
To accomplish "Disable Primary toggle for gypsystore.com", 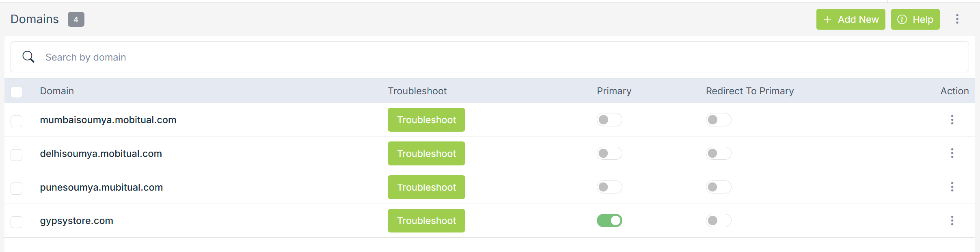I will [609, 221].
